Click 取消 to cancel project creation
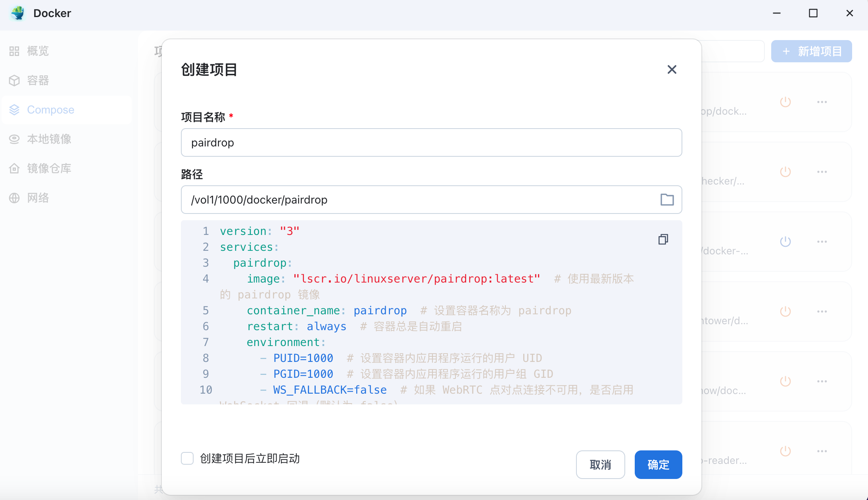 coord(600,465)
